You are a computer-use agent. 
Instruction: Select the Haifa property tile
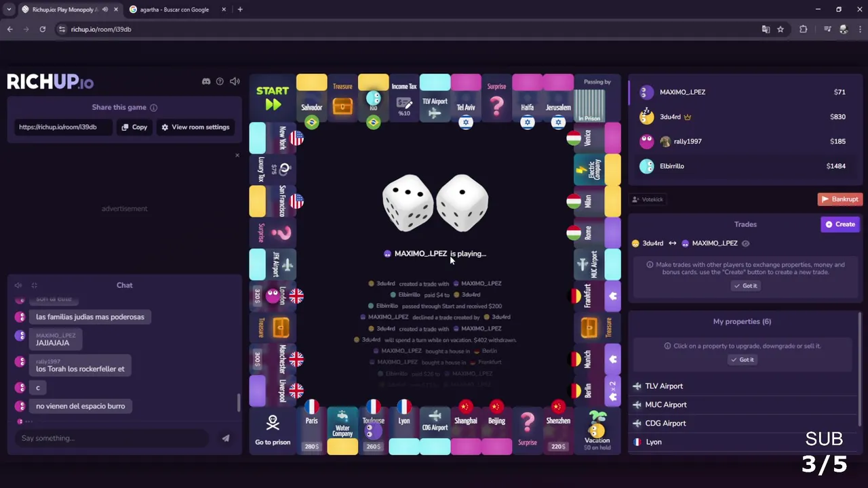point(527,99)
